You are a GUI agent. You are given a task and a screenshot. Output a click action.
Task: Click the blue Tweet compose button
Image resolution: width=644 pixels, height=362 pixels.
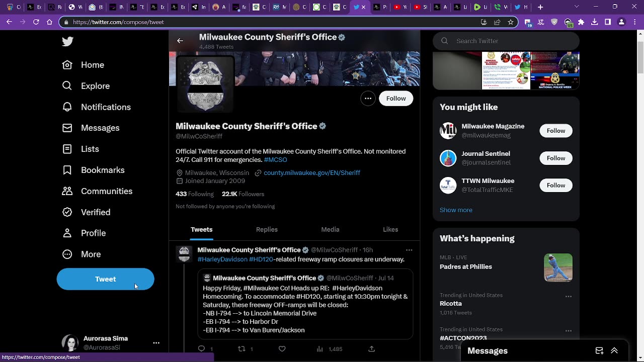click(x=105, y=279)
